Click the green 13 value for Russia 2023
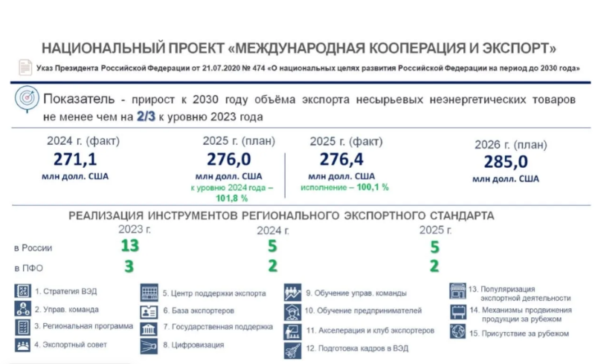The height and width of the screenshot is (364, 595). click(x=130, y=247)
